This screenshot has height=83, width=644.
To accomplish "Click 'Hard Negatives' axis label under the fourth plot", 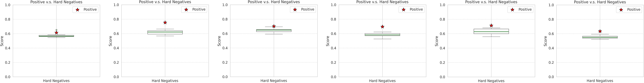I will point(382,81).
